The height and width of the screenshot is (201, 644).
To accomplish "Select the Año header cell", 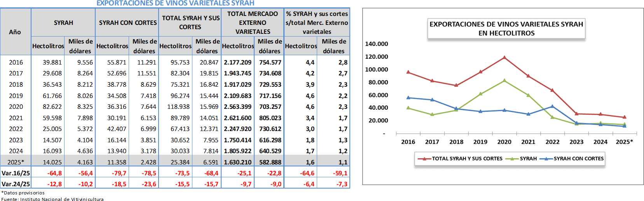I will pos(15,32).
